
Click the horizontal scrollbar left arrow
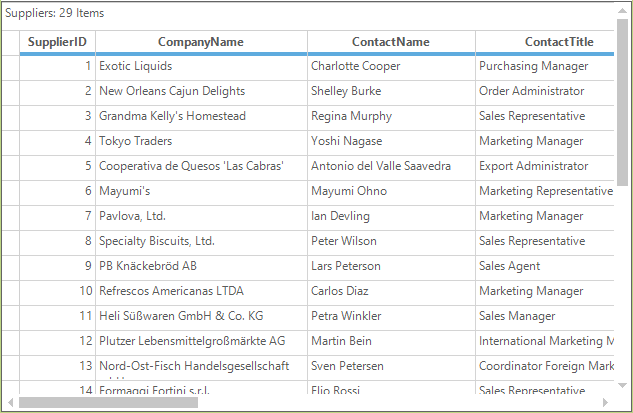click(x=10, y=402)
